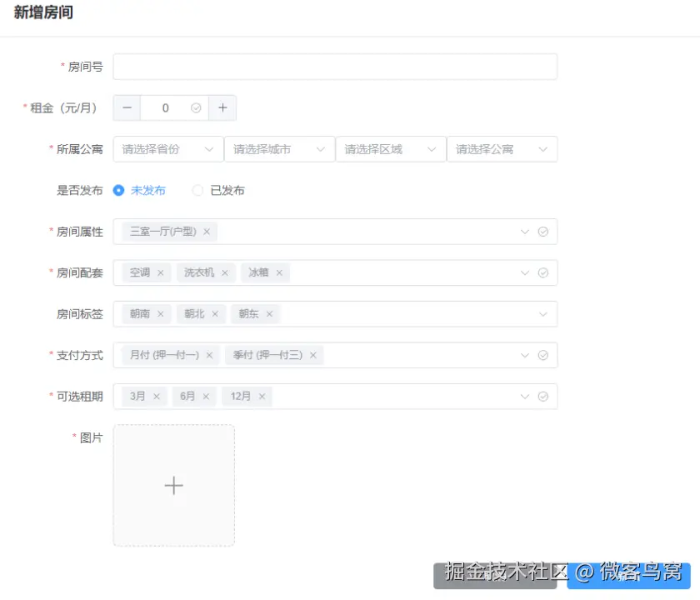Remove the 朝北 tag
Image resolution: width=700 pixels, height=600 pixels.
[x=215, y=314]
